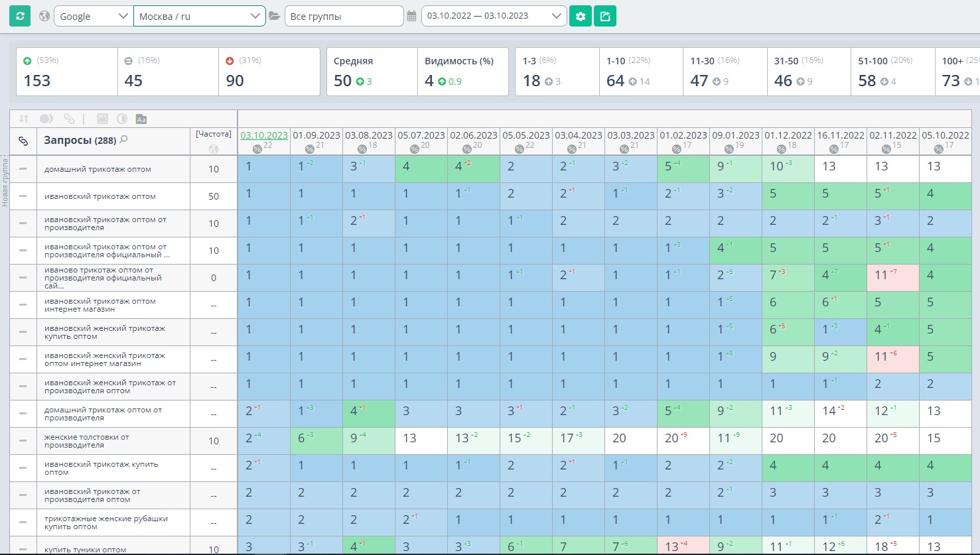Click the percent icon under 05.07.2023
Screen dimensions: 980x555
415,149
